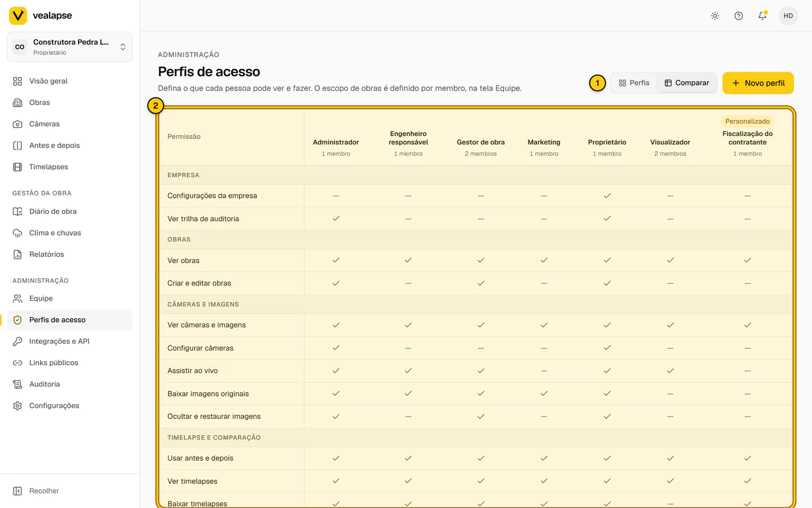
Task: Click the Configurar câmeras row label
Action: click(200, 348)
